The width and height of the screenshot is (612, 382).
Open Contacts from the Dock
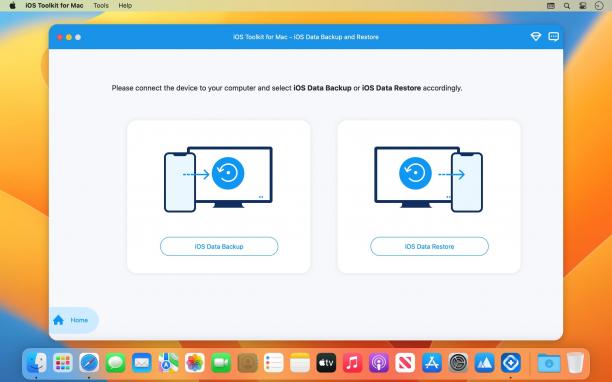tap(247, 363)
